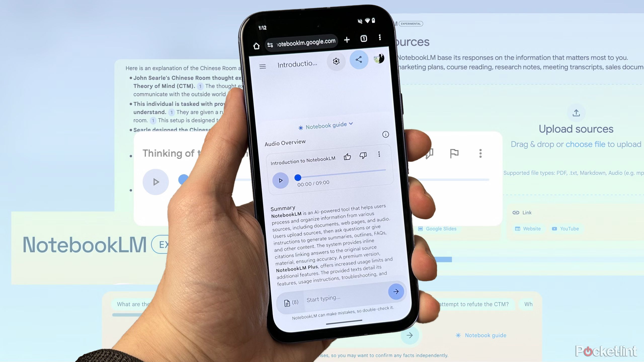644x362 pixels.
Task: Click the thumbs down icon on audio overview
Action: click(363, 156)
